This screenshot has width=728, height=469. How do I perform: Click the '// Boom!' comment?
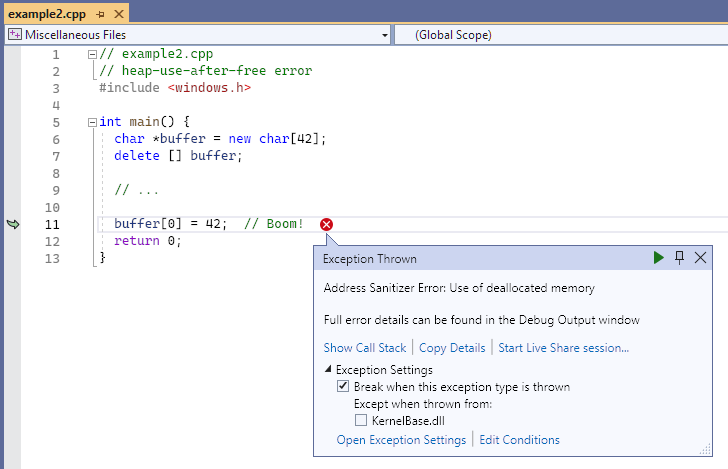pyautogui.click(x=273, y=224)
